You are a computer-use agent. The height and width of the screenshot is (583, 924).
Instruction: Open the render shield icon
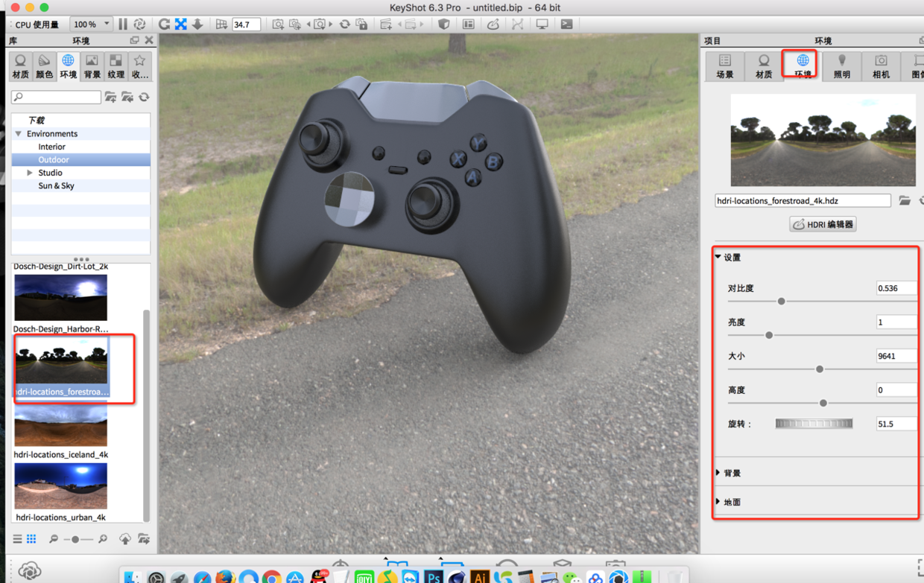(x=444, y=24)
